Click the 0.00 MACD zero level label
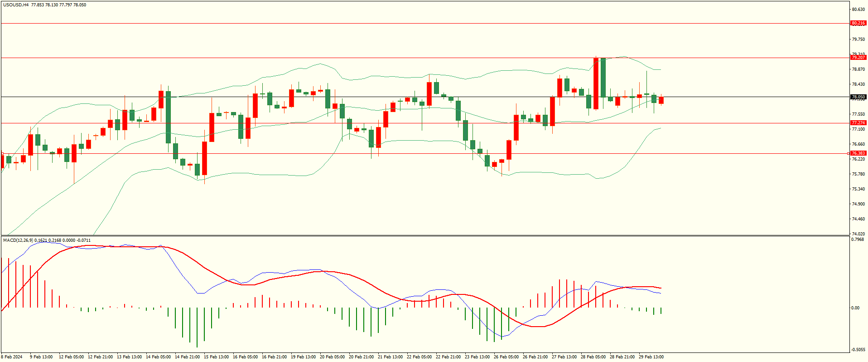The width and height of the screenshot is (868, 362). coord(855,308)
